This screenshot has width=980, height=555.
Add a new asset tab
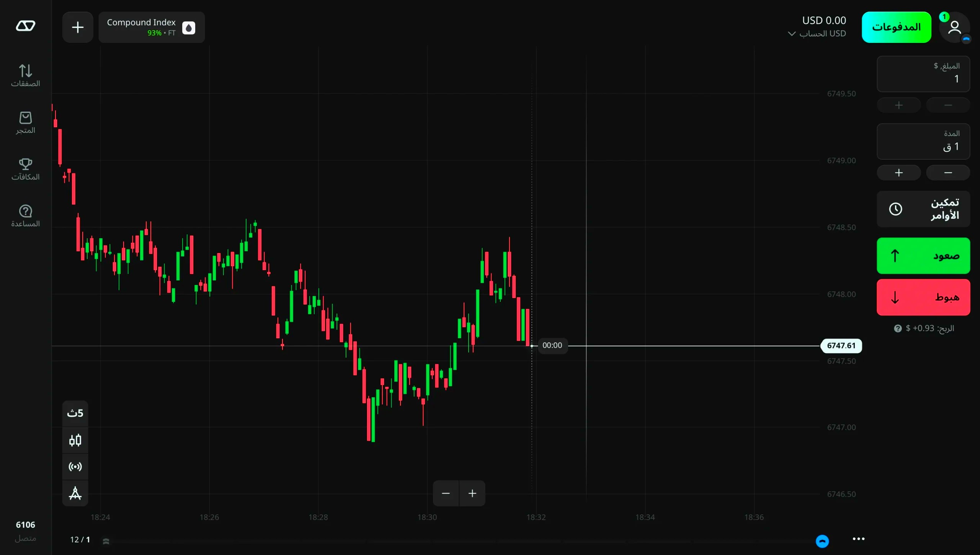[x=78, y=27]
